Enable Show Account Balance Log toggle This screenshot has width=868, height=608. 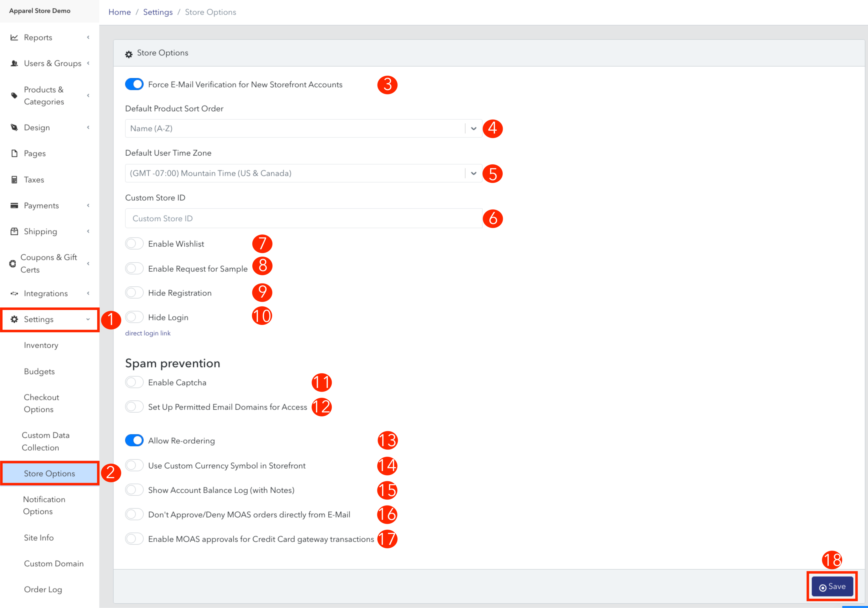click(134, 490)
